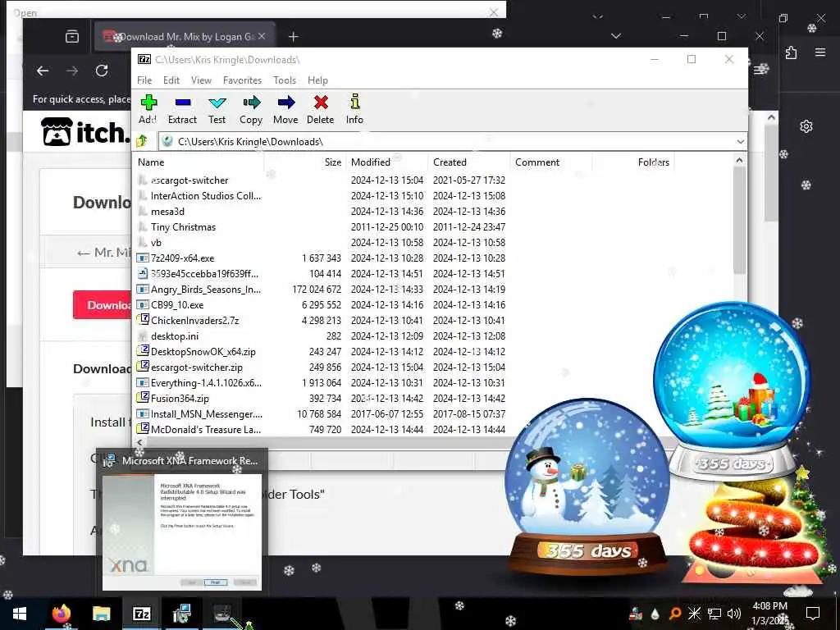840x630 pixels.
Task: Open the Windows Start menu
Action: (x=20, y=614)
